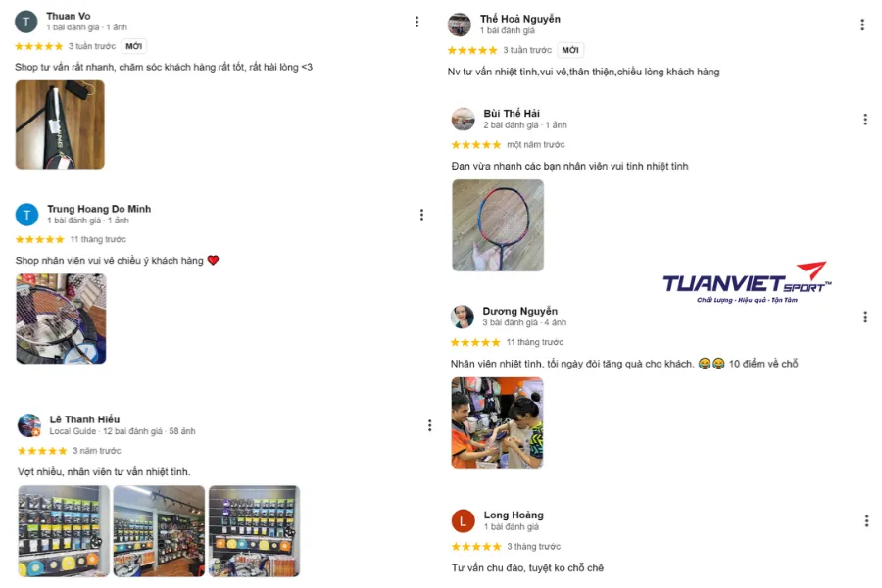This screenshot has height=588, width=882.
Task: Click the reviewer name Thế Hoà Nguyễn
Action: 520,19
